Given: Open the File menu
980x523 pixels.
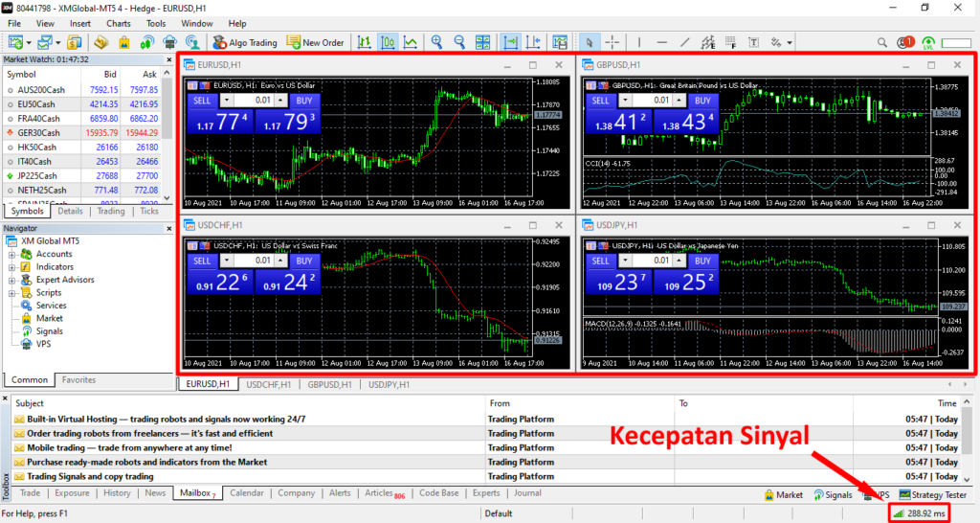Looking at the screenshot, I should coord(13,24).
